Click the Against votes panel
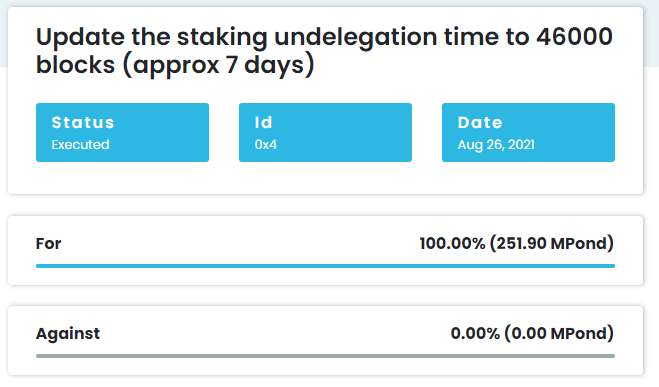 (x=325, y=340)
